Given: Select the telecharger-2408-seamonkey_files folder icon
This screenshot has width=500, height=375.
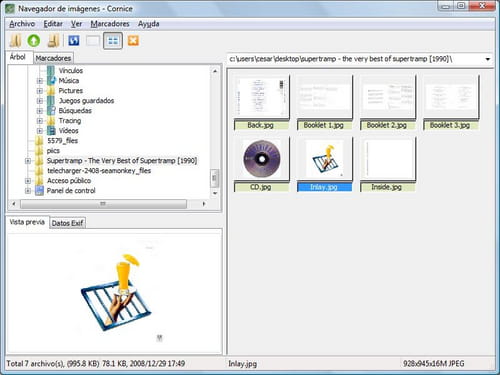Looking at the screenshot, I should [39, 170].
